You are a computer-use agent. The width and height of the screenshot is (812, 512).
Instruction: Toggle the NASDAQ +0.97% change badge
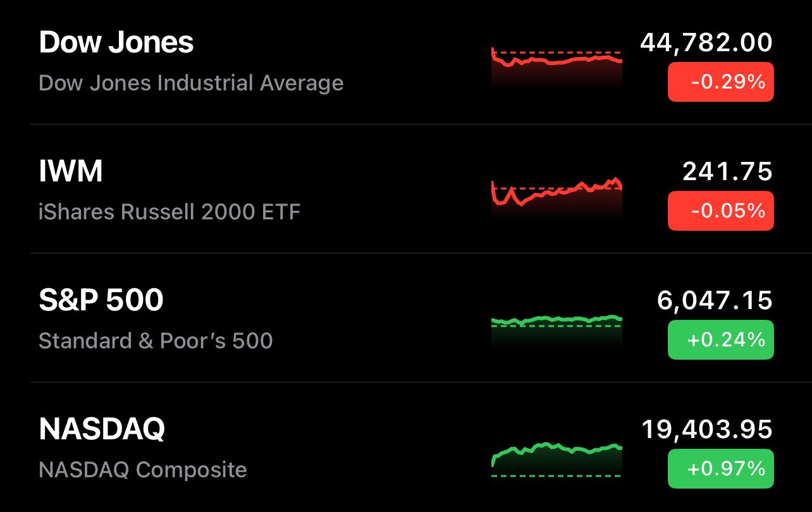point(721,468)
